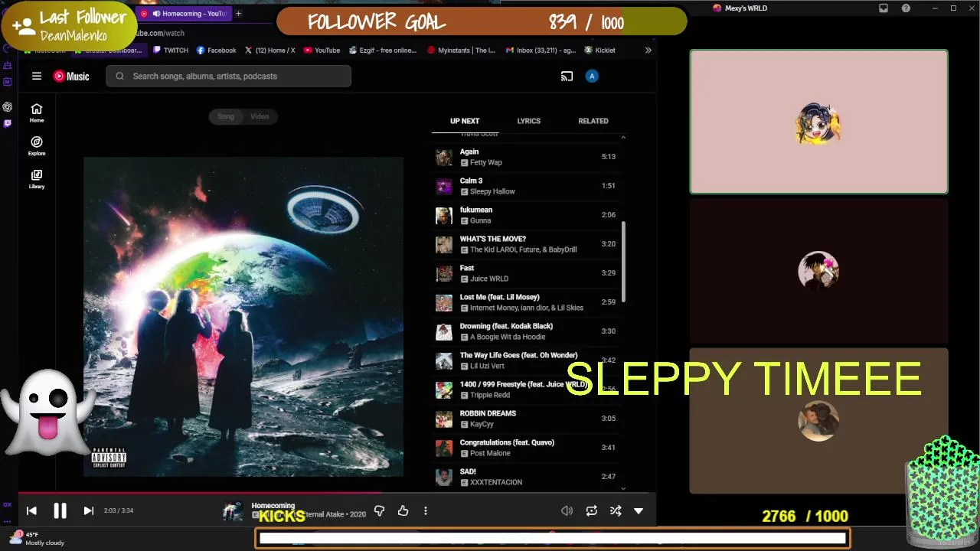Click the volume speaker icon
The width and height of the screenshot is (980, 551).
click(x=567, y=510)
